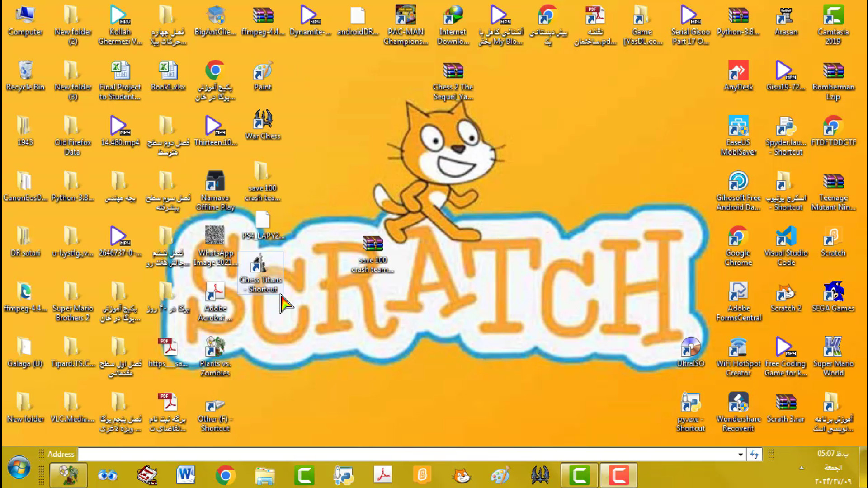Screen dimensions: 868x488
Task: Open the Paint palette taskbar icon
Action: tap(500, 475)
